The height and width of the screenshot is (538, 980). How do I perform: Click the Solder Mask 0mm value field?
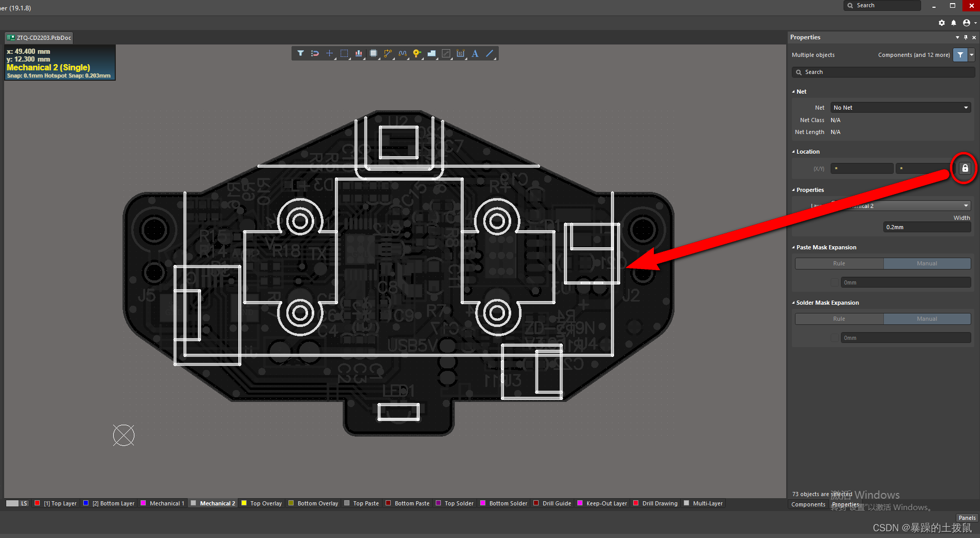point(906,338)
